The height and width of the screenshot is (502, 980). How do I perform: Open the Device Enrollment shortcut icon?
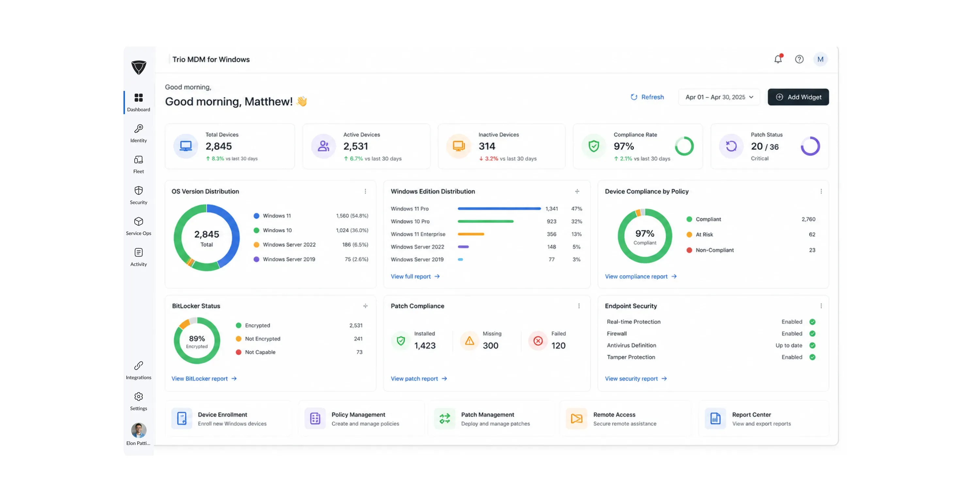tap(182, 419)
